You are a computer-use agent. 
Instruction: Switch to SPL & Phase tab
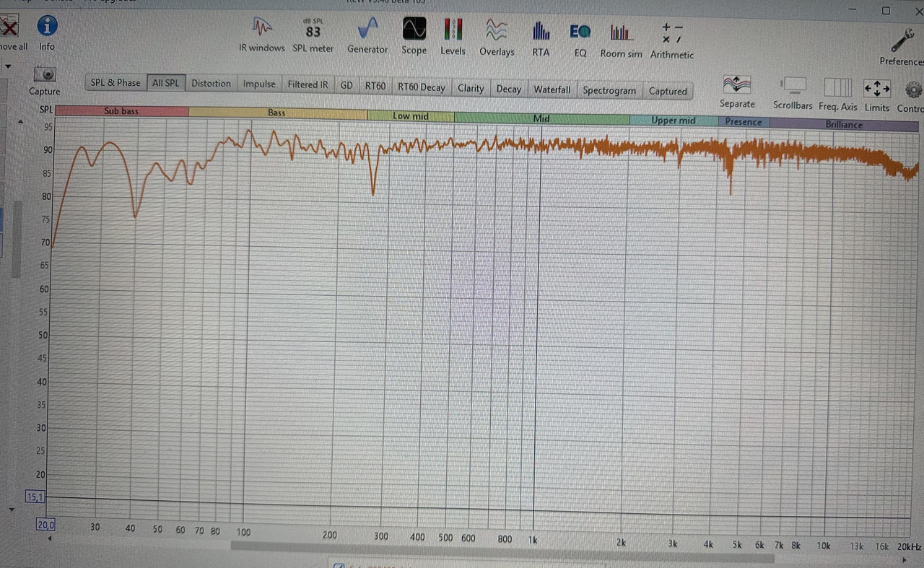click(x=115, y=82)
